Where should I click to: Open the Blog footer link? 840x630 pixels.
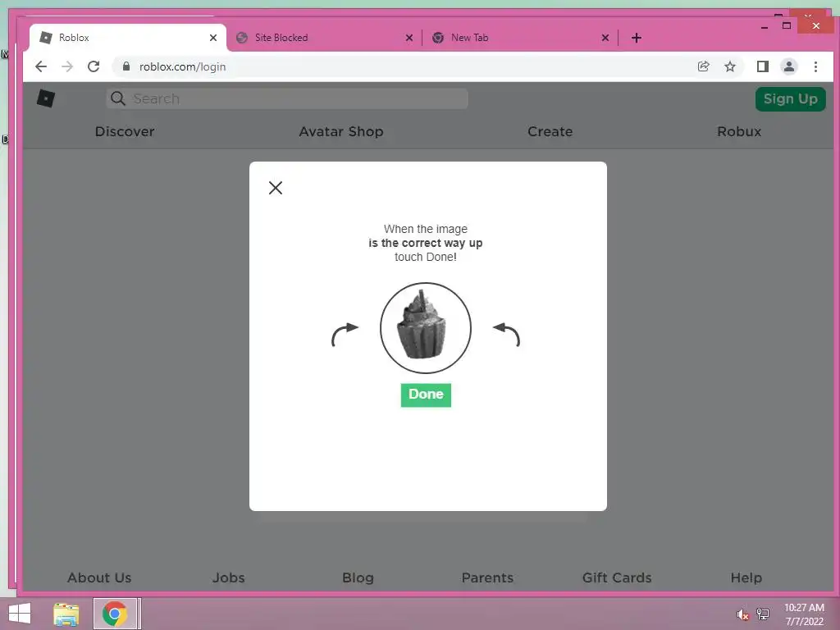(x=358, y=577)
